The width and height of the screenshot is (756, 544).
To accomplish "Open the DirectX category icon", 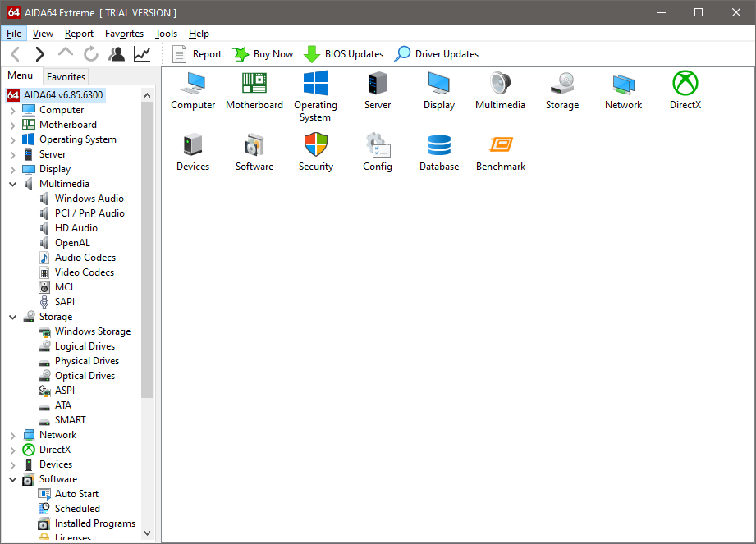I will point(685,85).
